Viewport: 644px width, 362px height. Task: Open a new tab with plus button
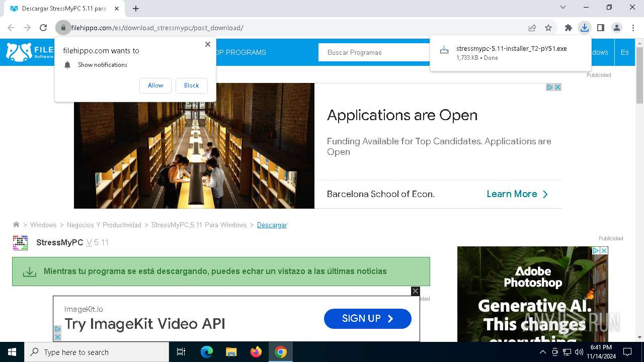(x=136, y=9)
